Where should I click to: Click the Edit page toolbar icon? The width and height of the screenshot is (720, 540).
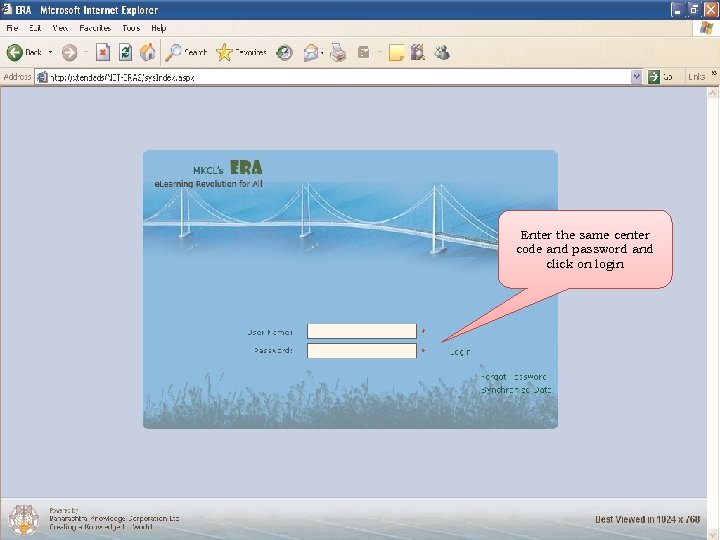pyautogui.click(x=364, y=52)
